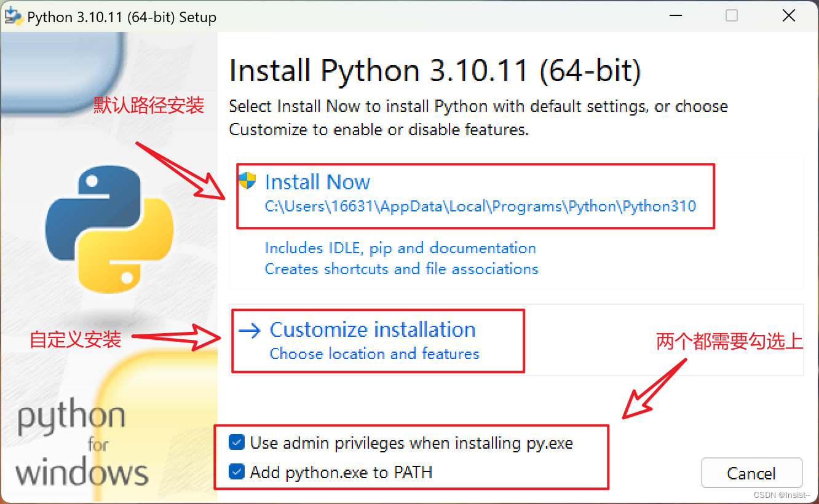Toggle Use admin privileges when installing py.exe
This screenshot has height=504, width=819.
pos(236,443)
